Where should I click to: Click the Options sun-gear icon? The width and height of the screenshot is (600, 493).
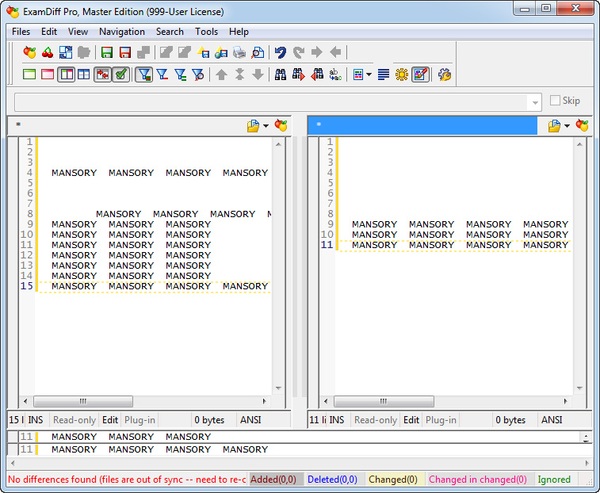[402, 74]
